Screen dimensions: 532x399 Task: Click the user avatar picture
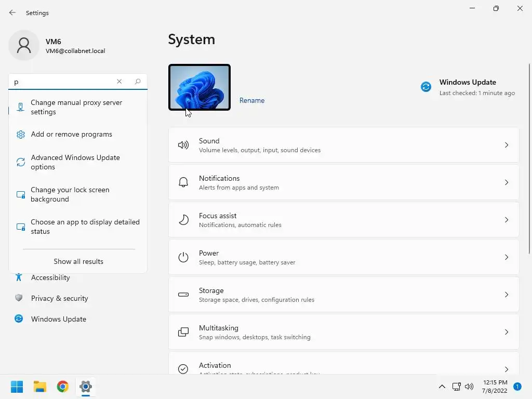(24, 45)
